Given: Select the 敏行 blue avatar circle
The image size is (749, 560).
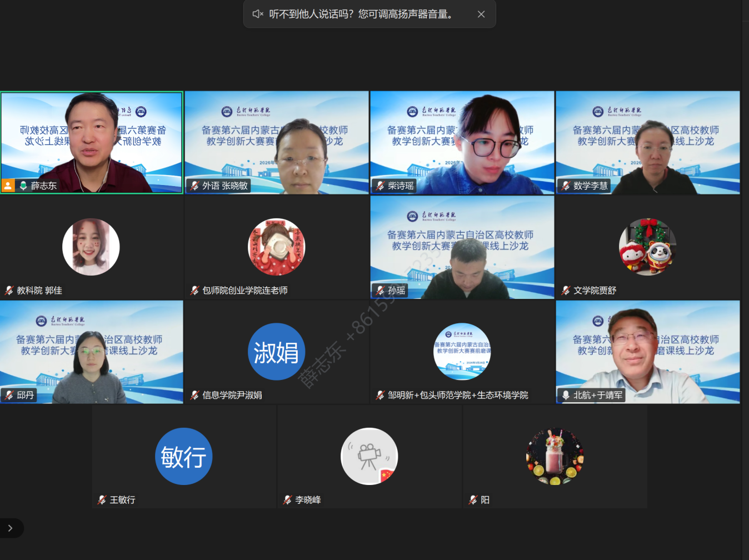Looking at the screenshot, I should pyautogui.click(x=183, y=457).
